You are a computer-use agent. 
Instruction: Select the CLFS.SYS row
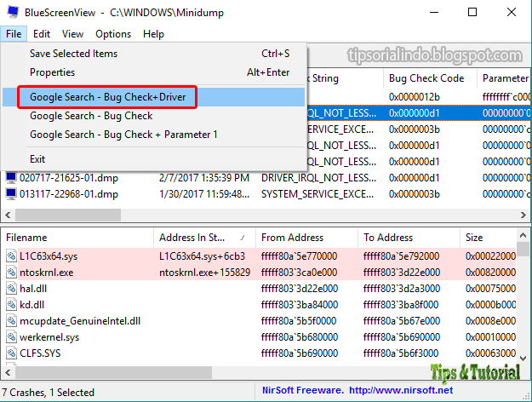tap(259, 353)
